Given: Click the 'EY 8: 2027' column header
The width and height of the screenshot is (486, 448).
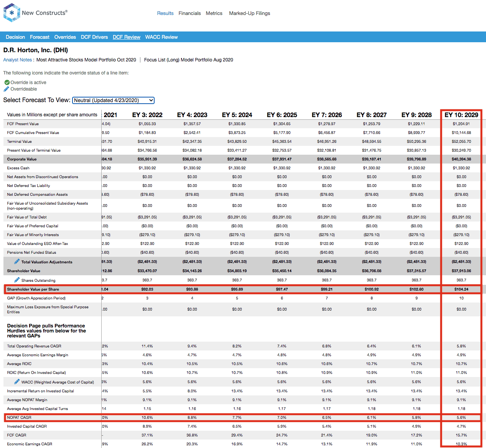Looking at the screenshot, I should (372, 115).
